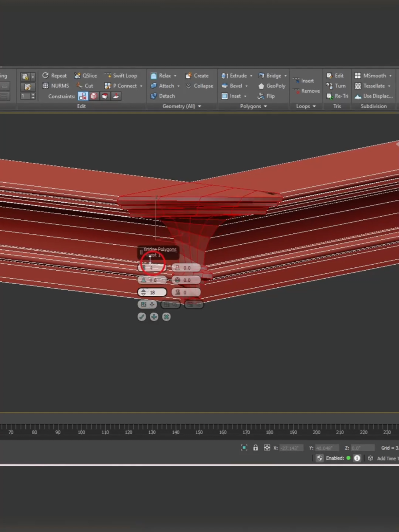Enable the Edge constraint button
The width and height of the screenshot is (399, 532).
pyautogui.click(x=94, y=97)
